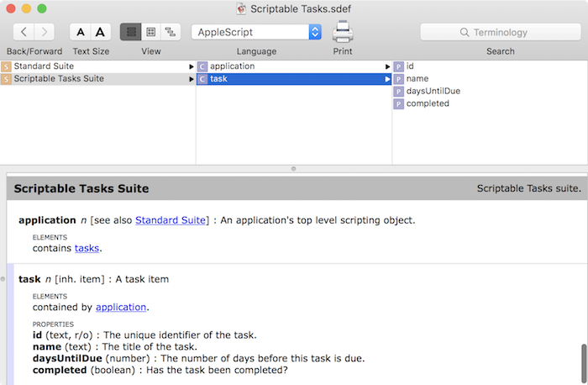Open the AppleScript language dropdown
The height and width of the screenshot is (385, 588).
[x=256, y=32]
